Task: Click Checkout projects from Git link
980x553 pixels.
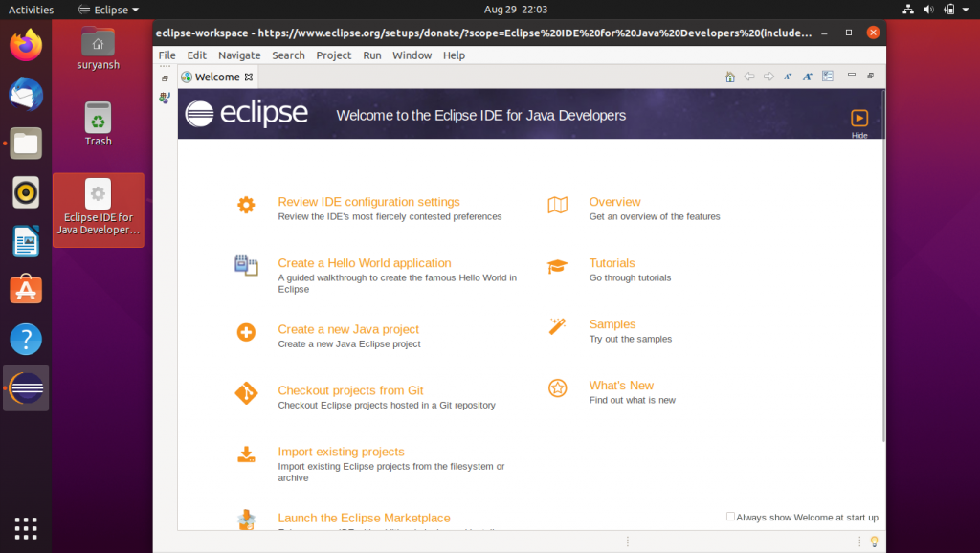Action: pyautogui.click(x=350, y=390)
